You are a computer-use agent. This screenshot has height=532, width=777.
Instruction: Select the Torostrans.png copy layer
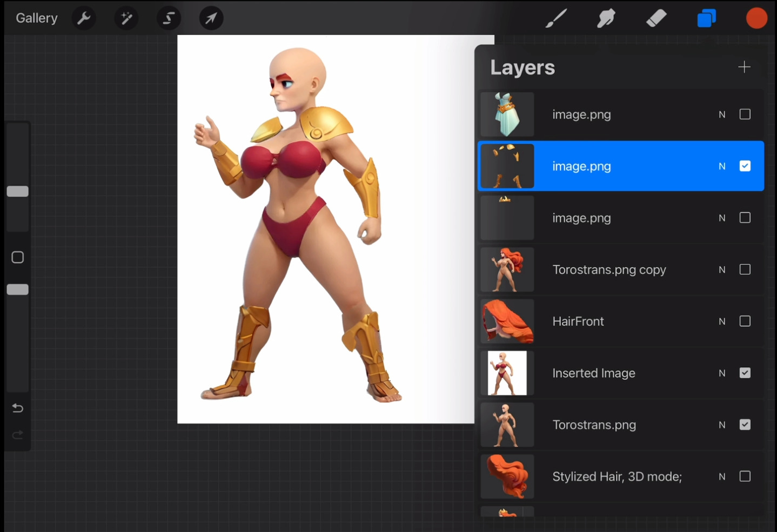click(609, 269)
